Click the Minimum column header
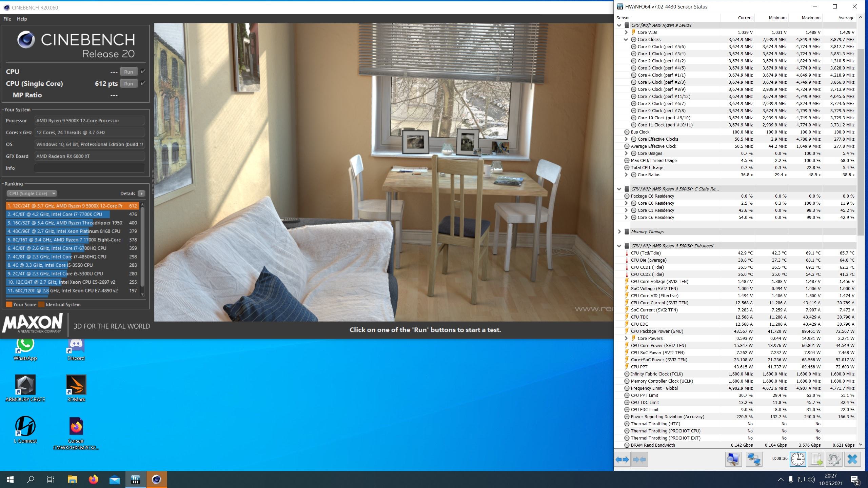Image resolution: width=868 pixels, height=488 pixels. [772, 18]
